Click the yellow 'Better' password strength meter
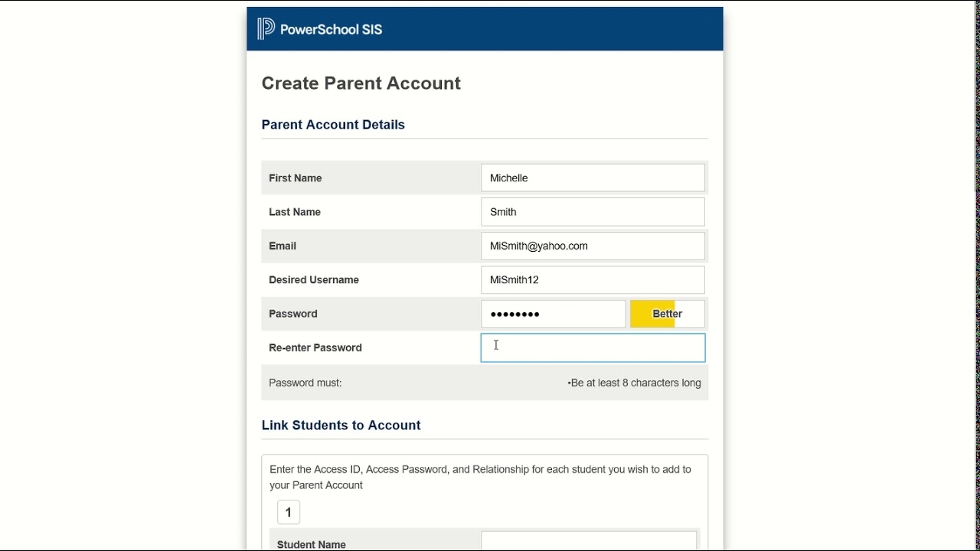 pos(667,314)
